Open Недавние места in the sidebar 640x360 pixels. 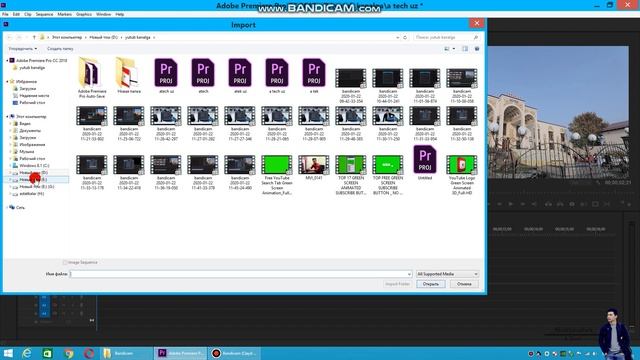pos(34,96)
